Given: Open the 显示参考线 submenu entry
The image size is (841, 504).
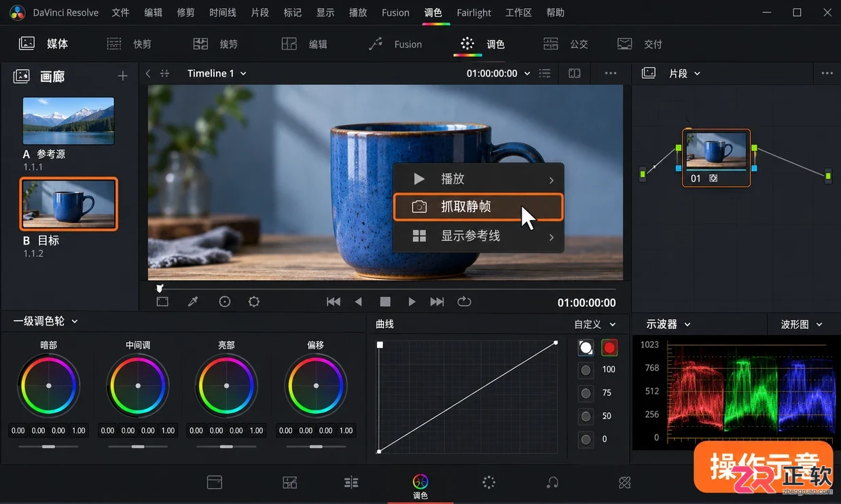Looking at the screenshot, I should click(478, 236).
